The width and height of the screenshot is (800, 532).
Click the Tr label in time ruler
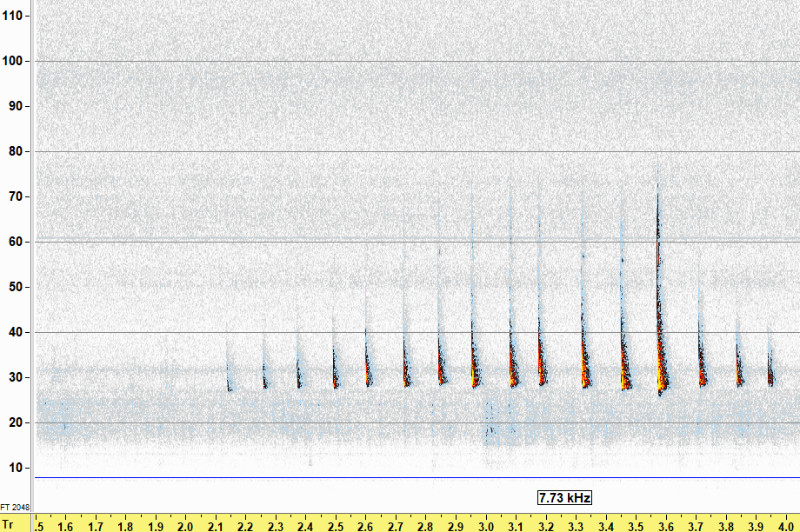pos(9,524)
